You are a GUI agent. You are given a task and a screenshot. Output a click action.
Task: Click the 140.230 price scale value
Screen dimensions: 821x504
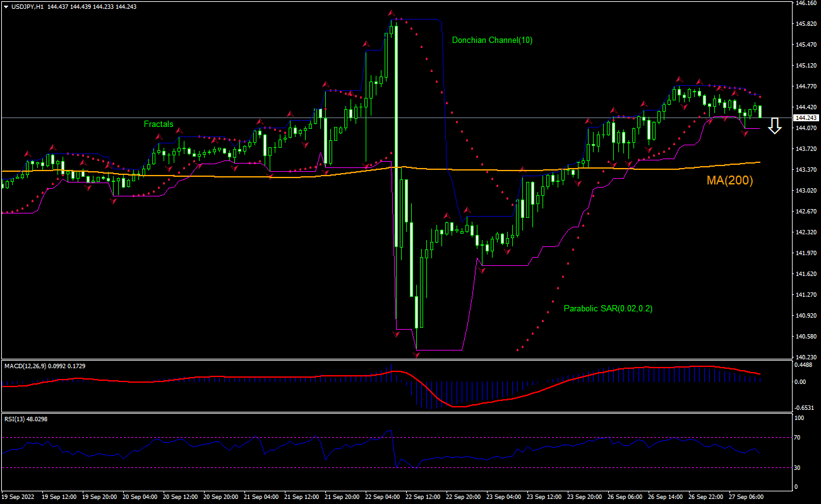click(x=806, y=357)
